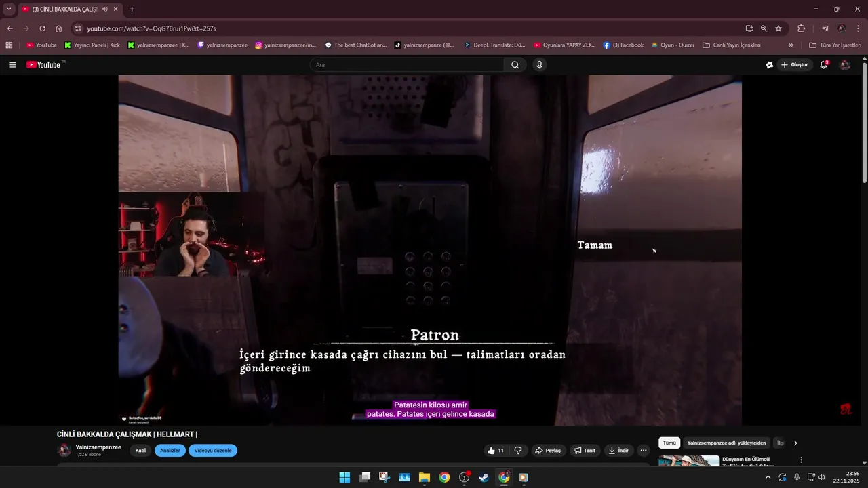Show hidden system tray icons
The width and height of the screenshot is (868, 488).
point(768,477)
